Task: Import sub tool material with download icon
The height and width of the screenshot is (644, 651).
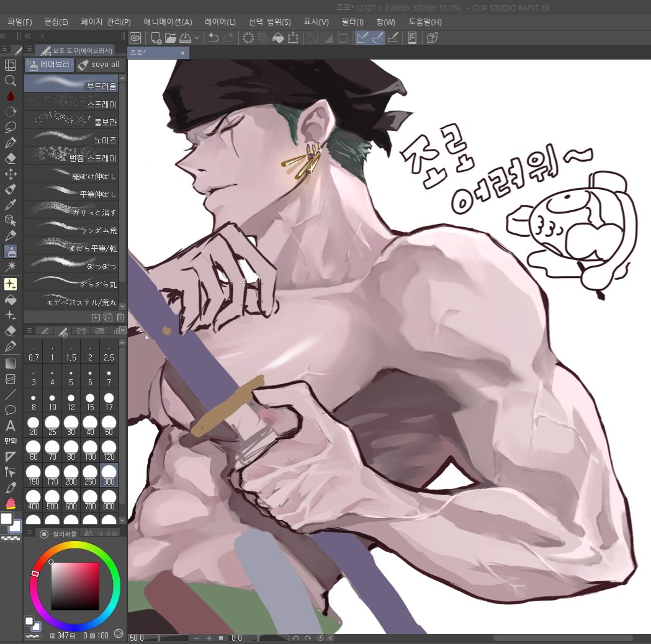Action: coord(96,317)
